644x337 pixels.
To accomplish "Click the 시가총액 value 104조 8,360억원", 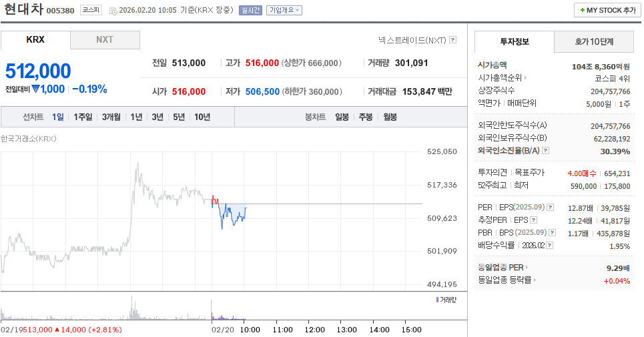I will (601, 67).
